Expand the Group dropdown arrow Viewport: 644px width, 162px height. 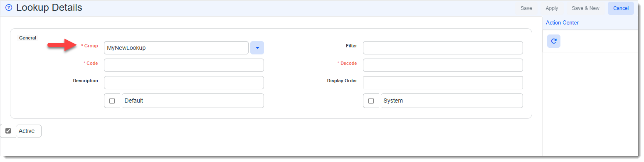pyautogui.click(x=257, y=48)
